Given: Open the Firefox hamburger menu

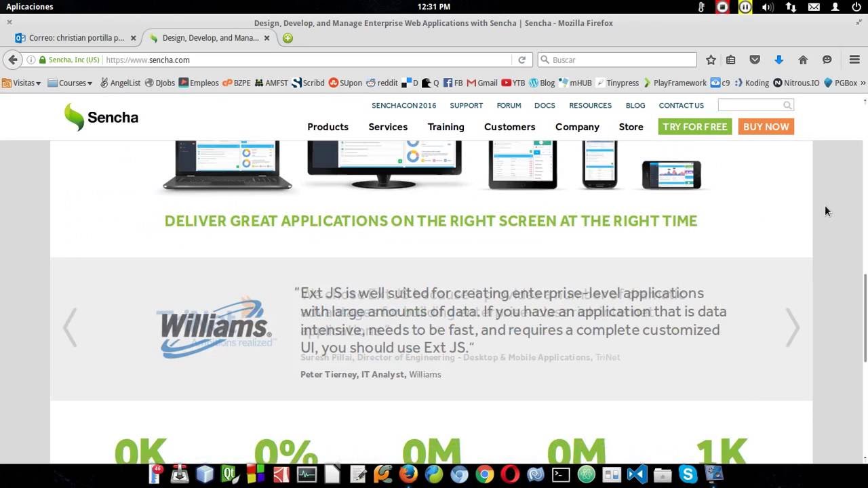Looking at the screenshot, I should [x=854, y=60].
